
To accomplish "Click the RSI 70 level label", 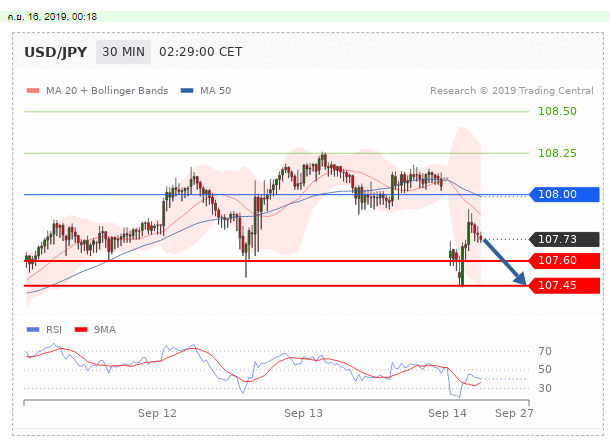I will pos(545,351).
